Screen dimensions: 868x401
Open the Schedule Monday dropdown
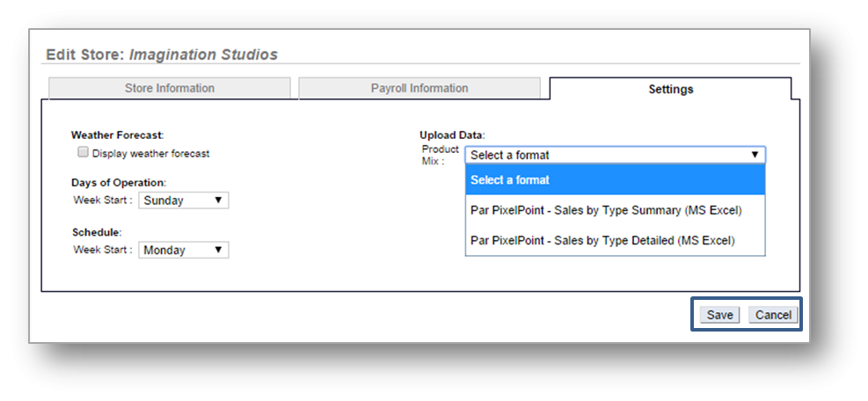pyautogui.click(x=183, y=251)
